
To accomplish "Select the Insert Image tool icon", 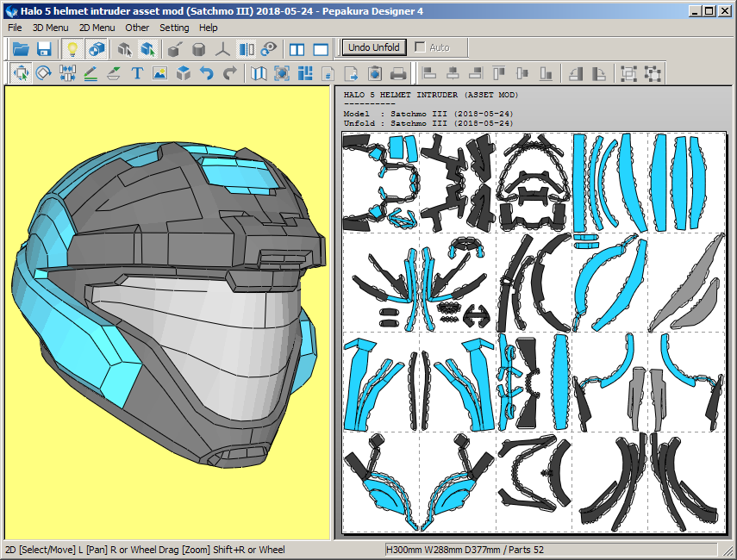I will tap(159, 74).
